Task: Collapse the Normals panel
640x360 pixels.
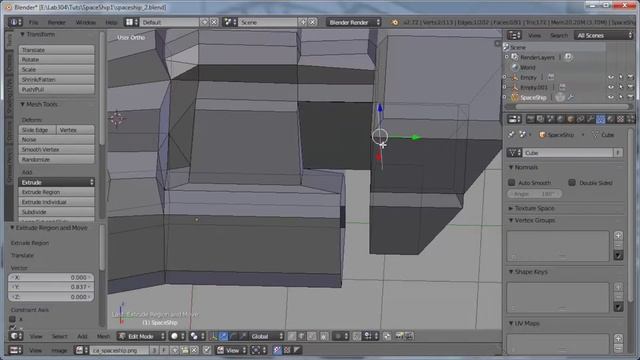Action: pos(511,167)
